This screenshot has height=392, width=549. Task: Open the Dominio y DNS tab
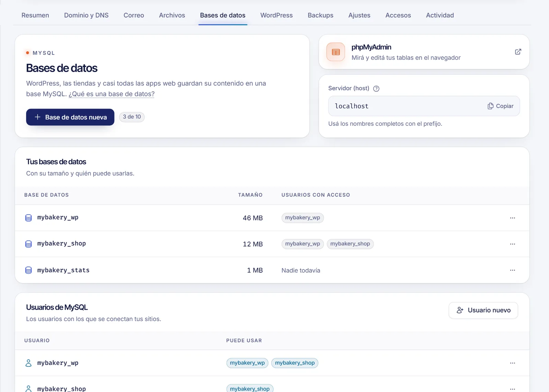tap(86, 15)
